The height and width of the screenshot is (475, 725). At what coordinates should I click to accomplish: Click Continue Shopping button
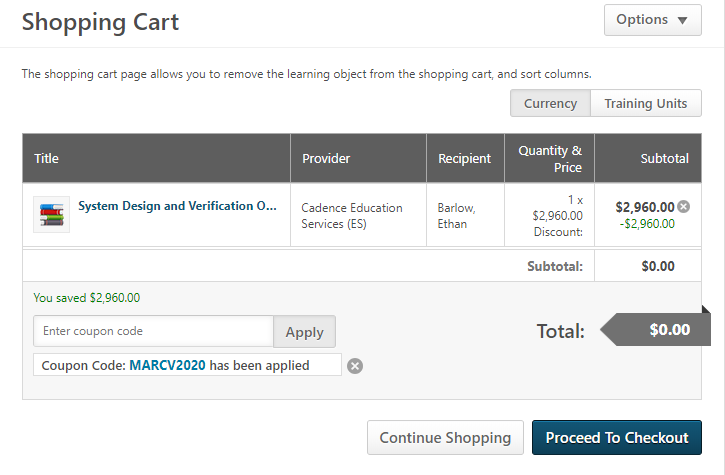[445, 438]
